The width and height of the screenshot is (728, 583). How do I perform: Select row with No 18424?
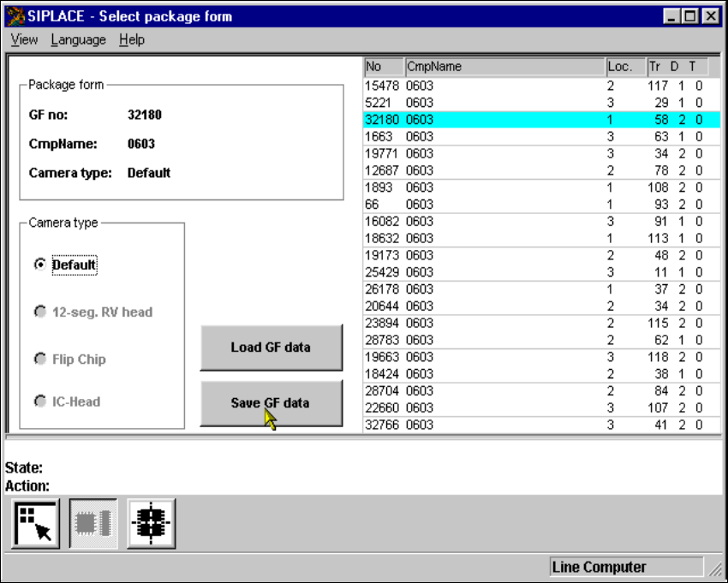(x=541, y=373)
